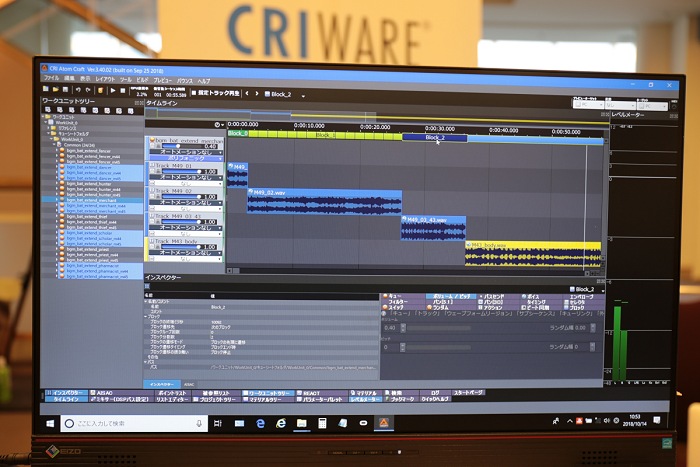Open Calculator from the taskbar

click(x=322, y=423)
